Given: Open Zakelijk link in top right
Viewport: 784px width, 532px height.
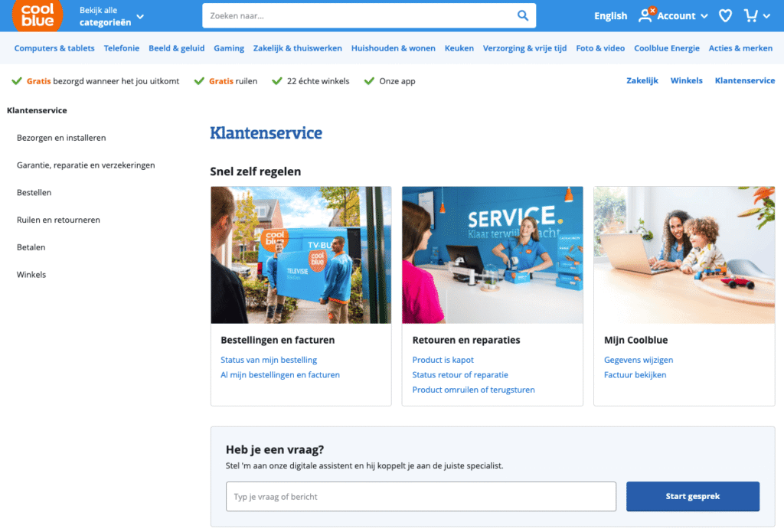Looking at the screenshot, I should (642, 80).
